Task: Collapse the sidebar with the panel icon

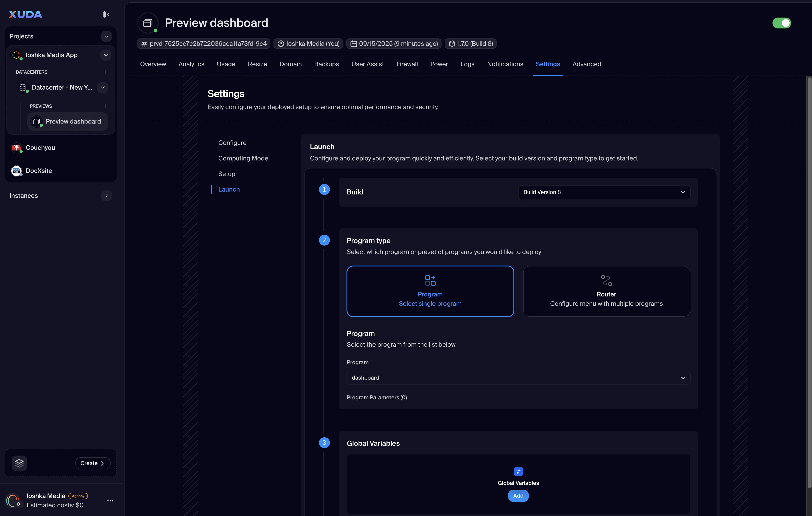Action: point(106,14)
